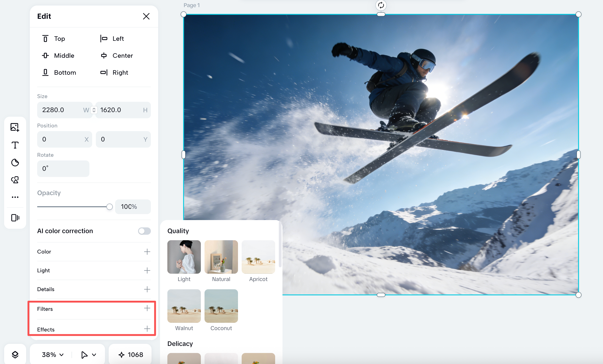603x364 pixels.
Task: Open the pointer tool dropdown chevron
Action: click(94, 355)
